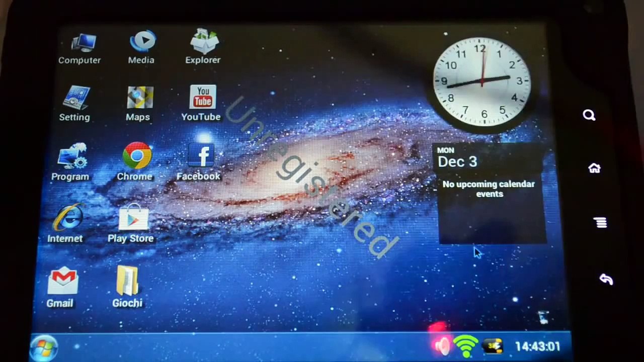The width and height of the screenshot is (644, 362).
Task: Open the Explorer icon
Action: click(x=203, y=47)
